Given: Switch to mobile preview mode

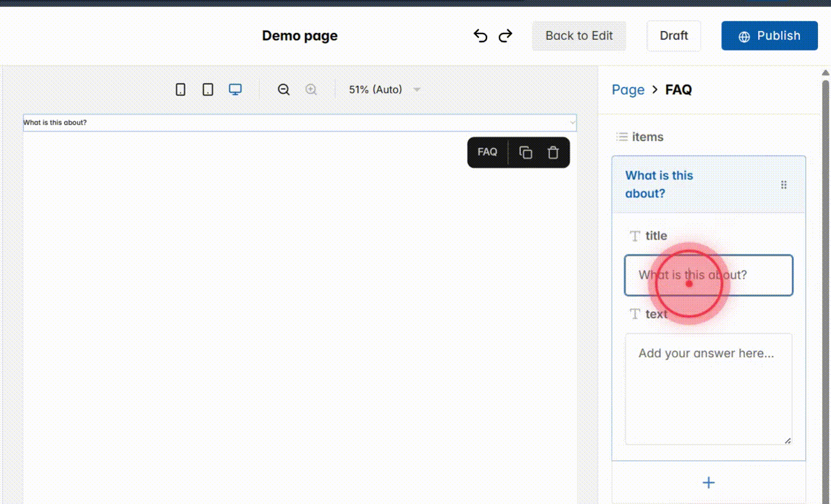Looking at the screenshot, I should coord(180,89).
